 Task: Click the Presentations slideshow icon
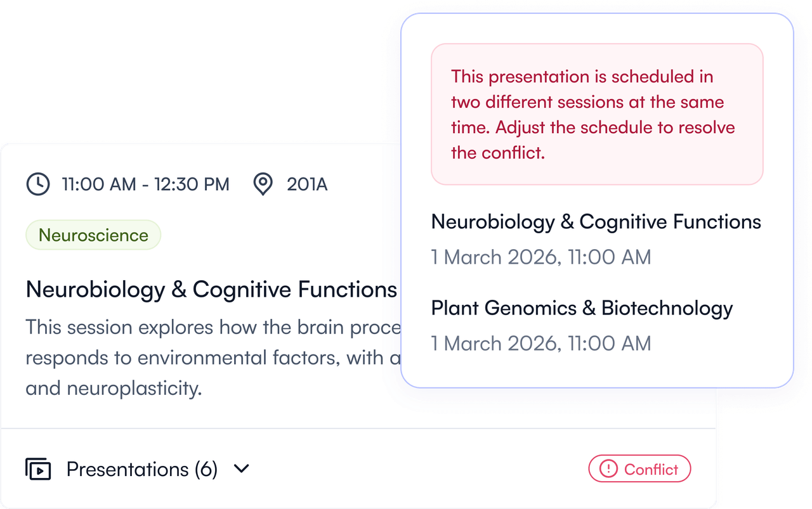pyautogui.click(x=38, y=469)
